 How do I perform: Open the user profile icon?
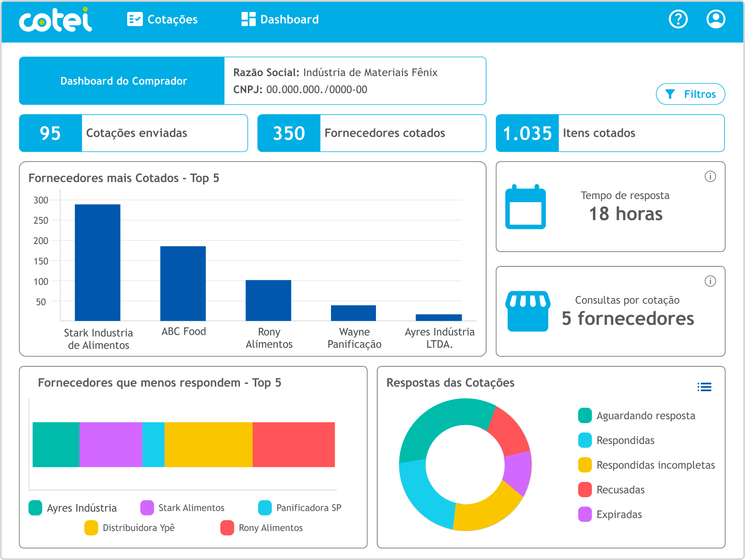click(x=716, y=19)
